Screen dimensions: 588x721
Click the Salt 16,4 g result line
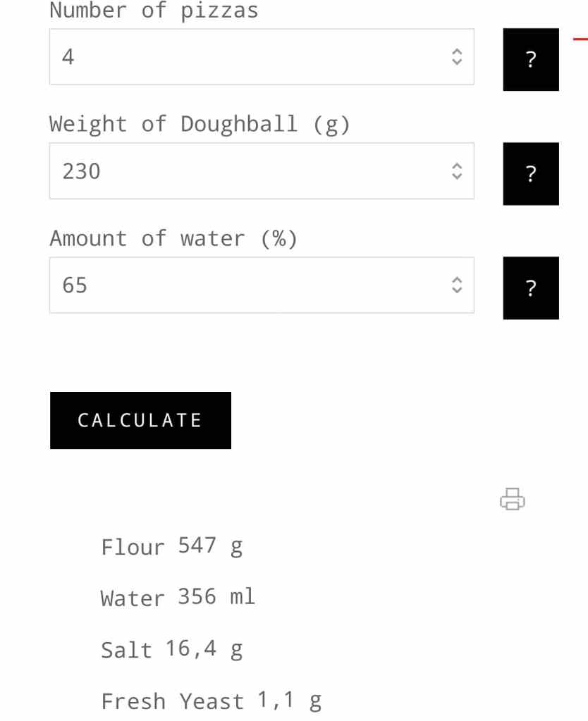[172, 649]
